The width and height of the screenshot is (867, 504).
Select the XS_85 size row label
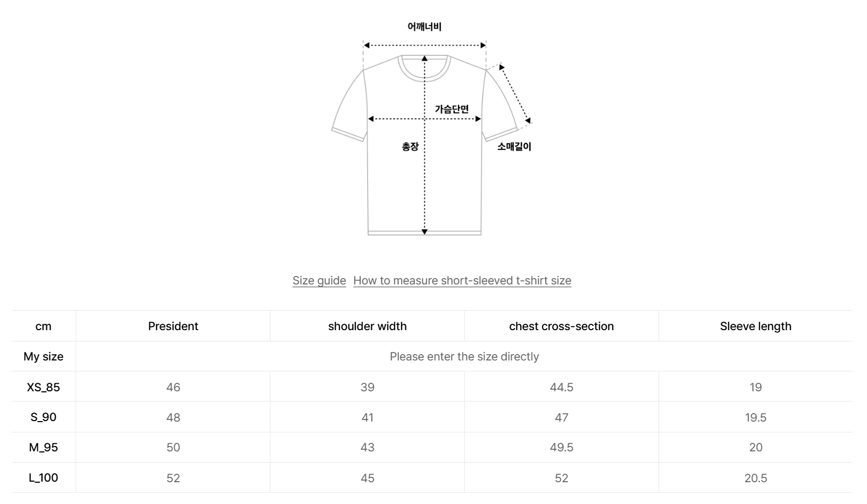[44, 387]
